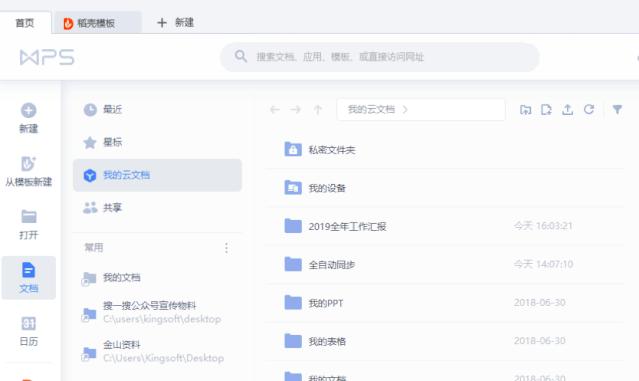This screenshot has height=381, width=639.
Task: Open the 我的设备 folder
Action: click(x=444, y=188)
